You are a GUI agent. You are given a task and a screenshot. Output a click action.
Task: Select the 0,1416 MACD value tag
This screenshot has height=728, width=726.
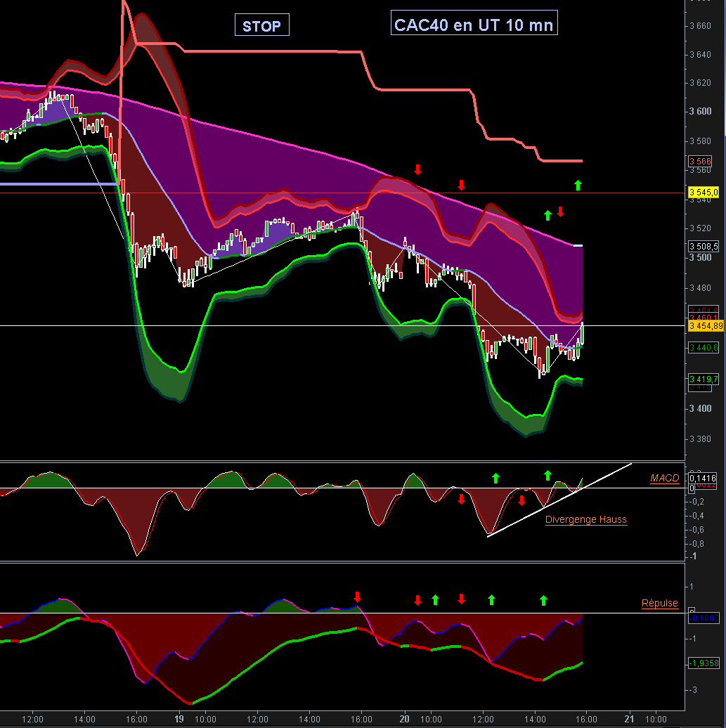click(702, 478)
